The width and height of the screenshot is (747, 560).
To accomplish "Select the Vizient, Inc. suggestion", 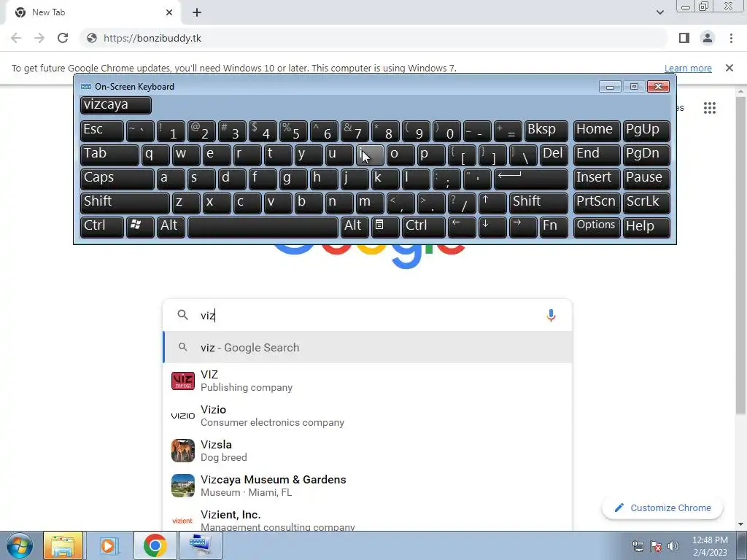I will (x=368, y=518).
